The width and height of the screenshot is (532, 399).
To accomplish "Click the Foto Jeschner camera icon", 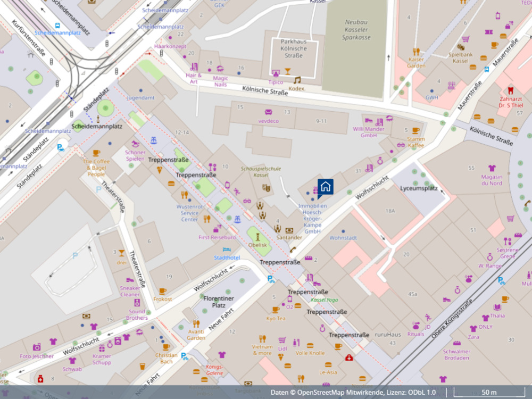I will tap(37, 347).
